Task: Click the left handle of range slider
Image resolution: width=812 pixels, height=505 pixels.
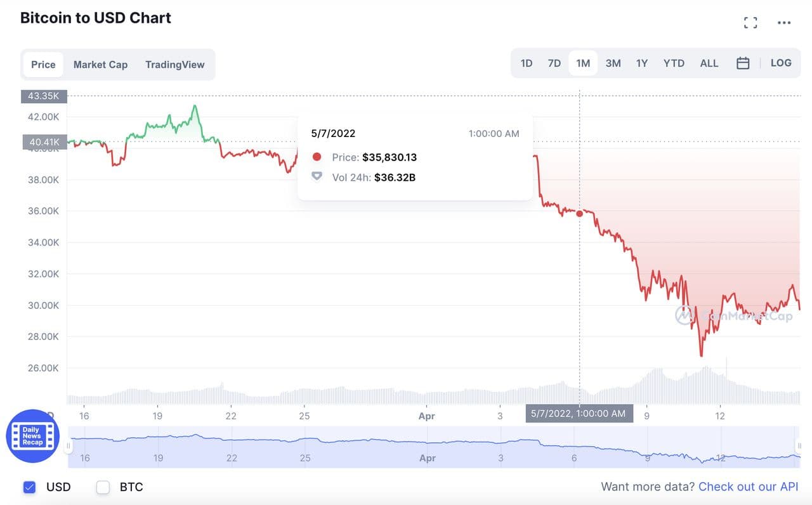Action: click(x=69, y=446)
